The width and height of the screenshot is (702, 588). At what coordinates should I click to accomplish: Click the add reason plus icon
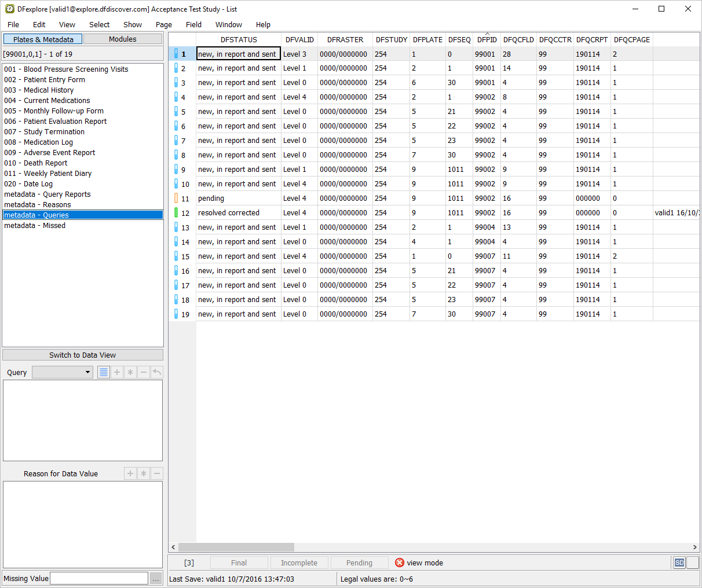pos(130,473)
